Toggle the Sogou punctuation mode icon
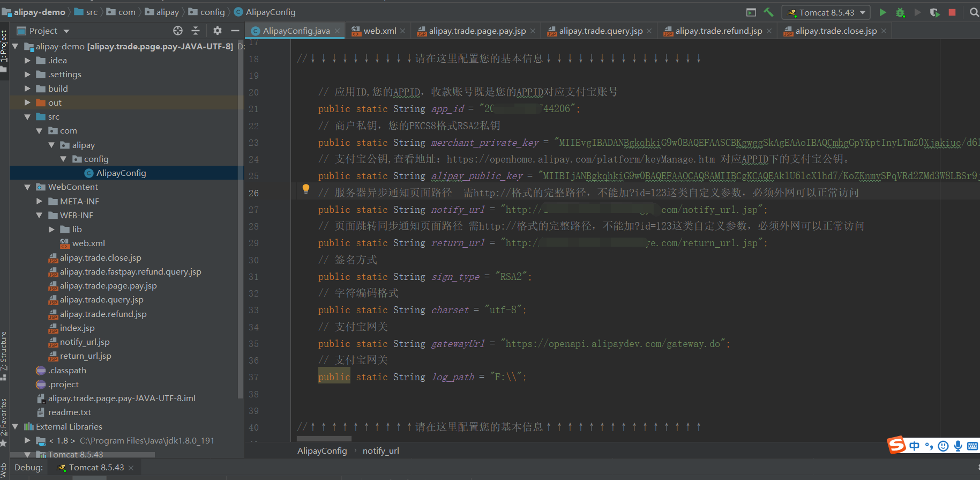980x480 pixels. coord(929,446)
